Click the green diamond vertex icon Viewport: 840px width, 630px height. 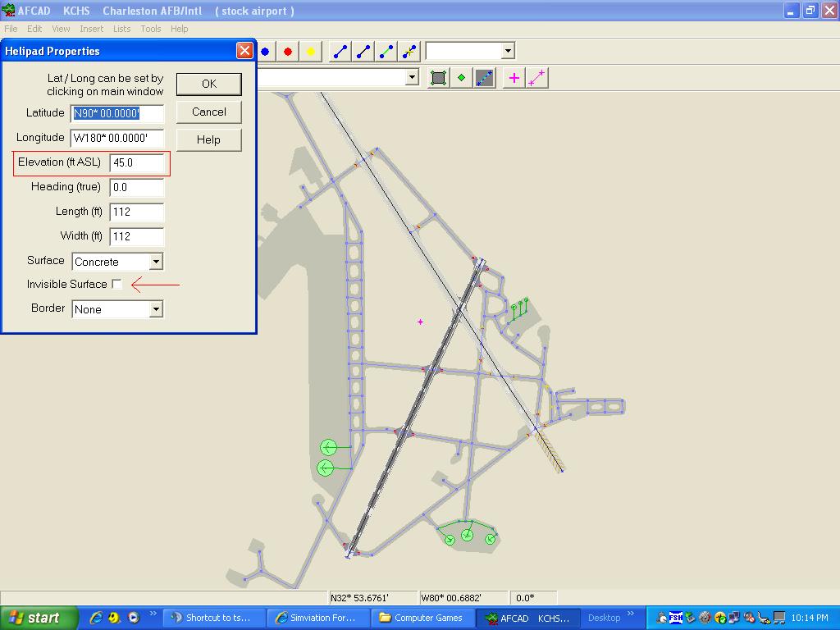click(461, 78)
